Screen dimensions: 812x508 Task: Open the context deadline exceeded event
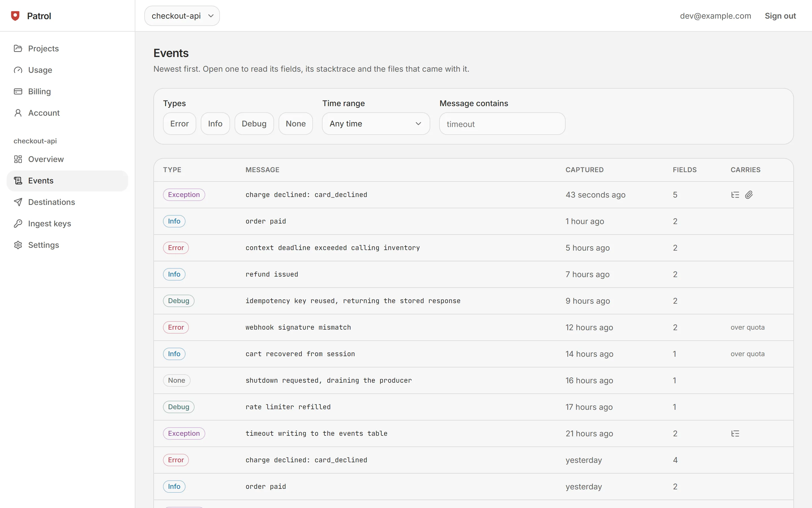473,248
